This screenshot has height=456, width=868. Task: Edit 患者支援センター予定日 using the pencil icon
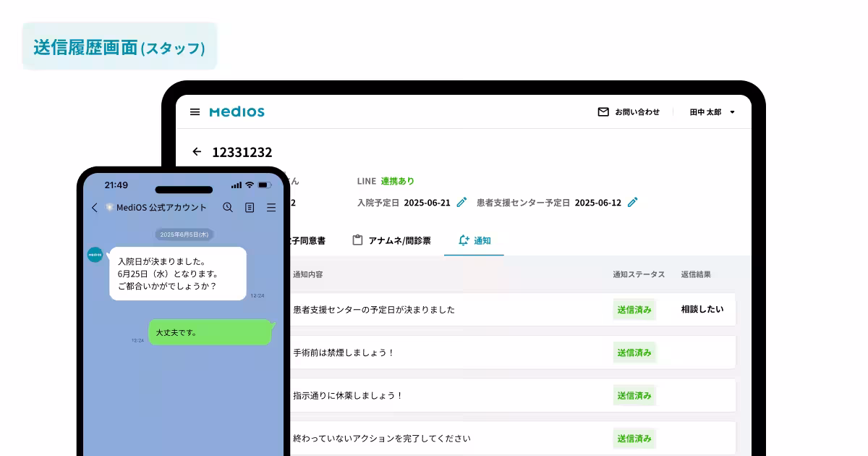632,203
